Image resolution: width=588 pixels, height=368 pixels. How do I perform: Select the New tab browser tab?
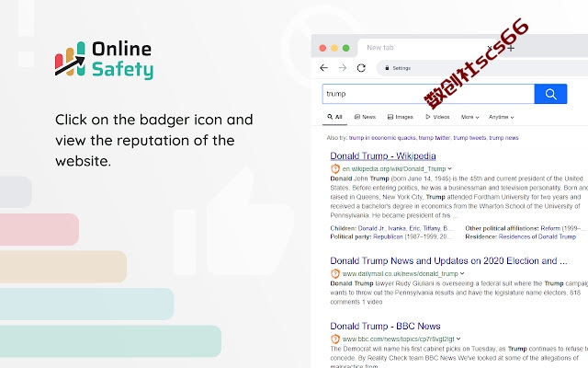pyautogui.click(x=427, y=48)
